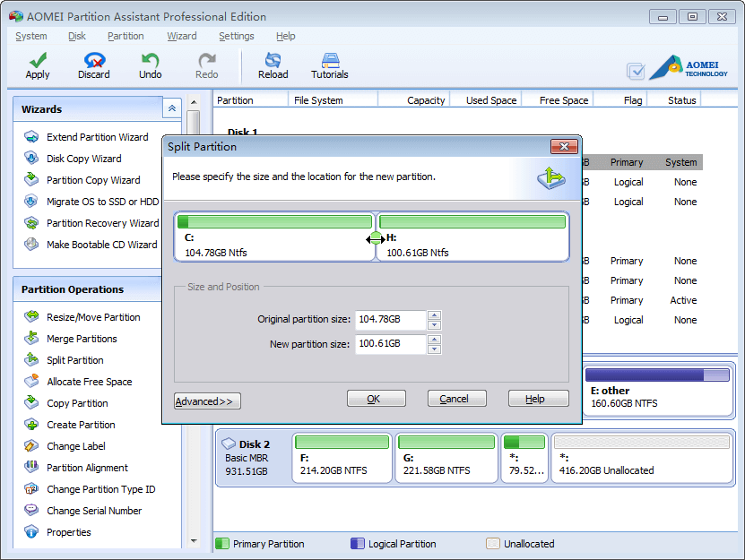This screenshot has height=560, width=745.
Task: Click the Original partition size field
Action: tap(391, 320)
